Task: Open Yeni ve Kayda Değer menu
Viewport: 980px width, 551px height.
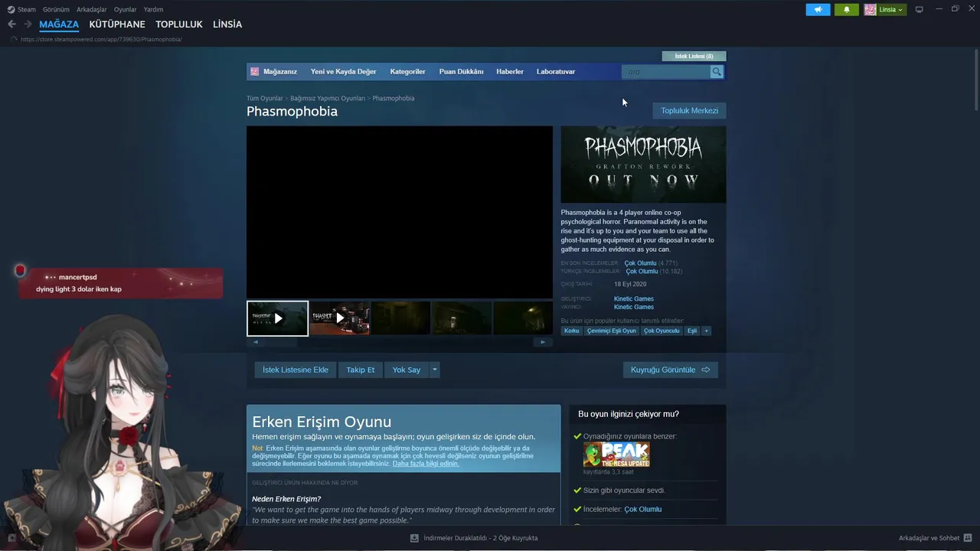Action: 343,71
